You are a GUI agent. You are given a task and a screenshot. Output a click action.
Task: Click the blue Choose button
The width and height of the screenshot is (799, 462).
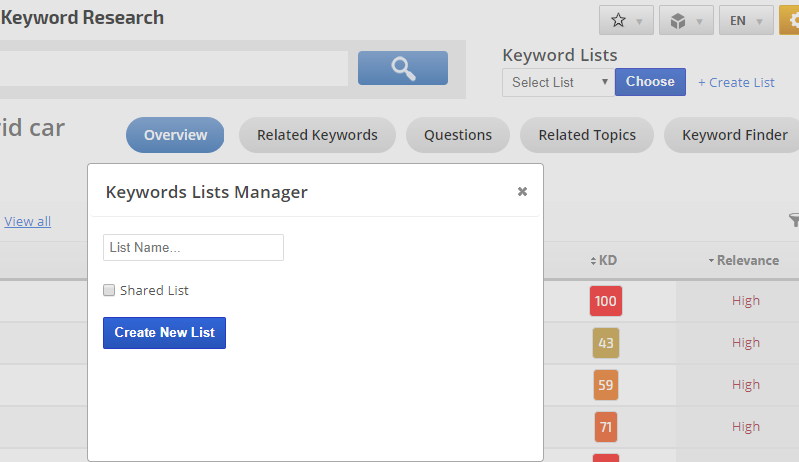[650, 82]
